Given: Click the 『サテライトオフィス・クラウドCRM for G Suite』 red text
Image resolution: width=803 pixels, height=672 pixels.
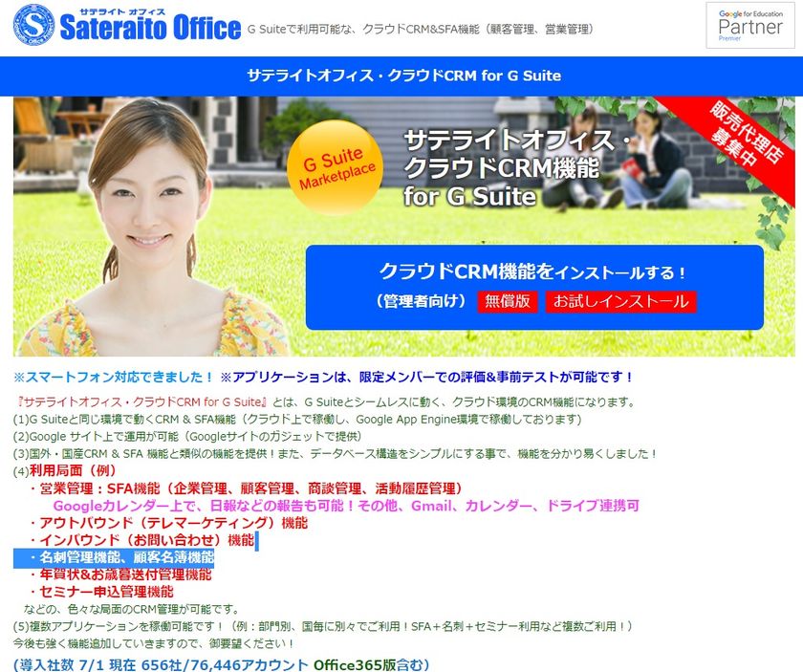Looking at the screenshot, I should [141, 401].
